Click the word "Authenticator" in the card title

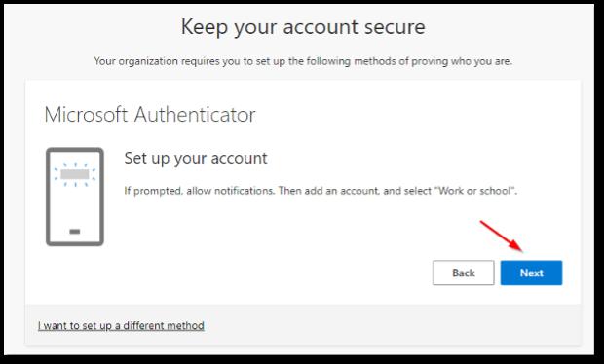pos(195,114)
